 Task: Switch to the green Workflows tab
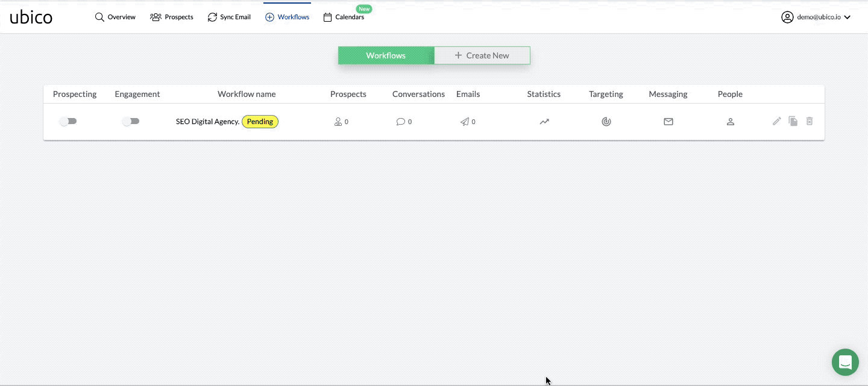[386, 55]
